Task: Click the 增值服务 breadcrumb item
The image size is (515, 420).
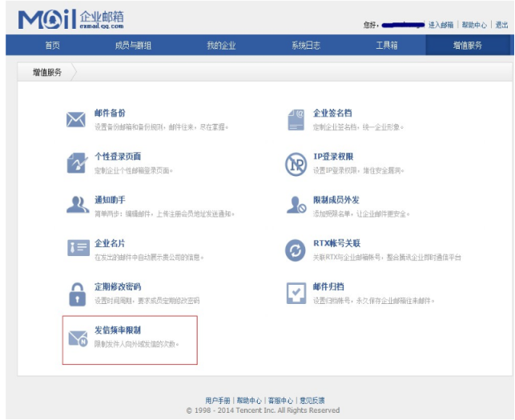Action: (x=47, y=72)
